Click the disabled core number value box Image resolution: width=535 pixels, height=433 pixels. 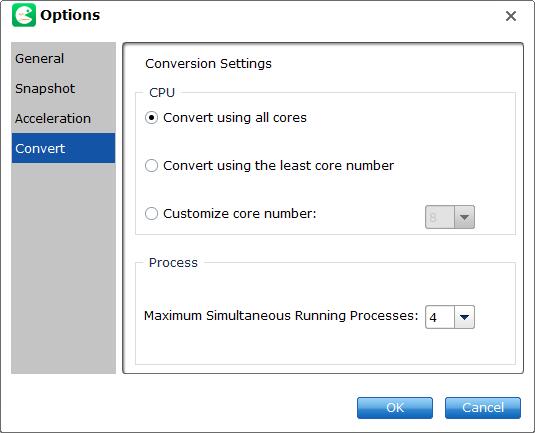click(x=440, y=217)
